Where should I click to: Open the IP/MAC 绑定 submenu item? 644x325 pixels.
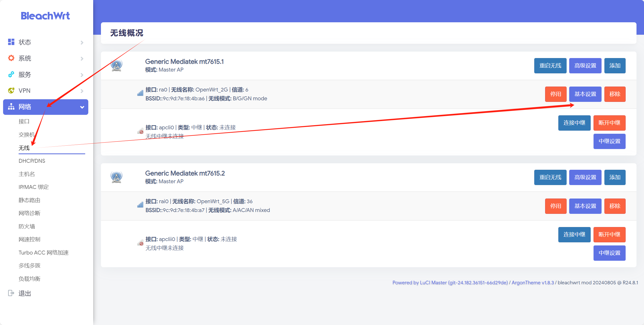(x=34, y=187)
